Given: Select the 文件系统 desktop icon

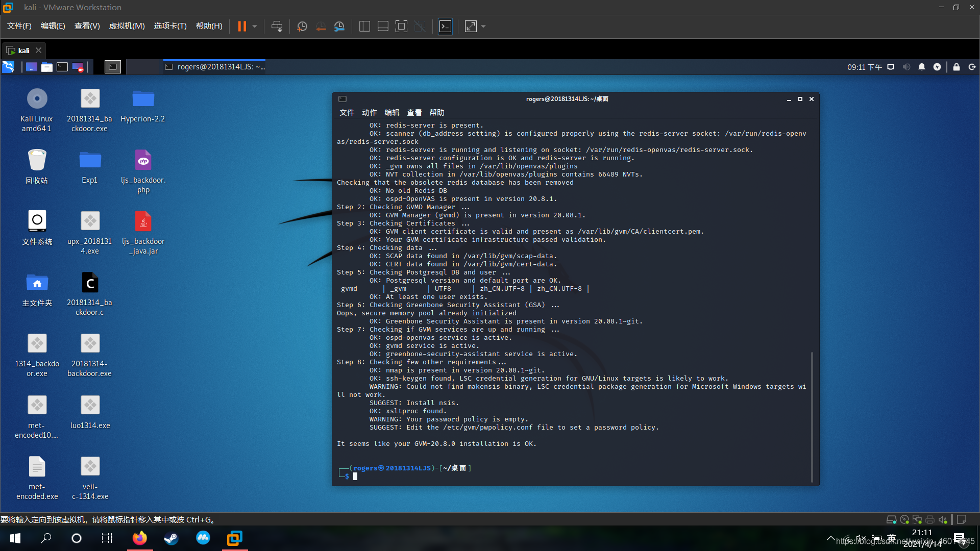Looking at the screenshot, I should tap(37, 228).
